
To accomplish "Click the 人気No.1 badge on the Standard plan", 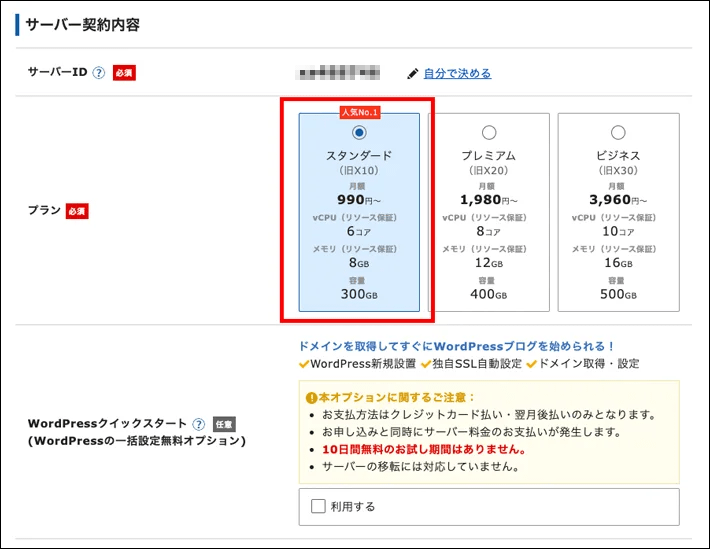I will (x=360, y=112).
